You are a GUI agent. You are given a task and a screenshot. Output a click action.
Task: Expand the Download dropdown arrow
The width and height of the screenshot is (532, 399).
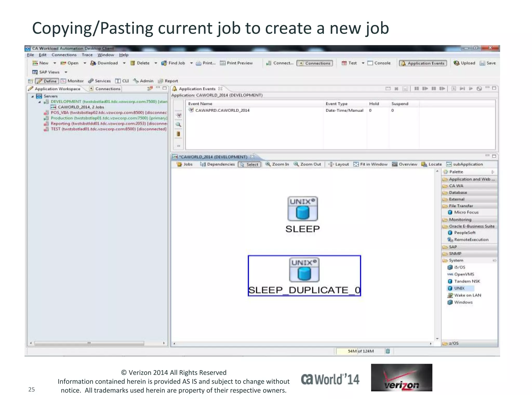point(124,63)
